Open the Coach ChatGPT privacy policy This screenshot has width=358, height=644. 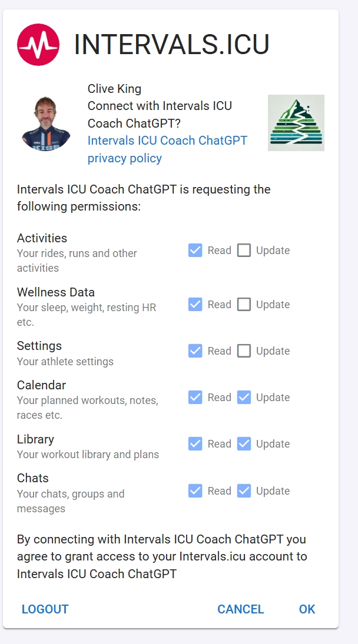(124, 158)
